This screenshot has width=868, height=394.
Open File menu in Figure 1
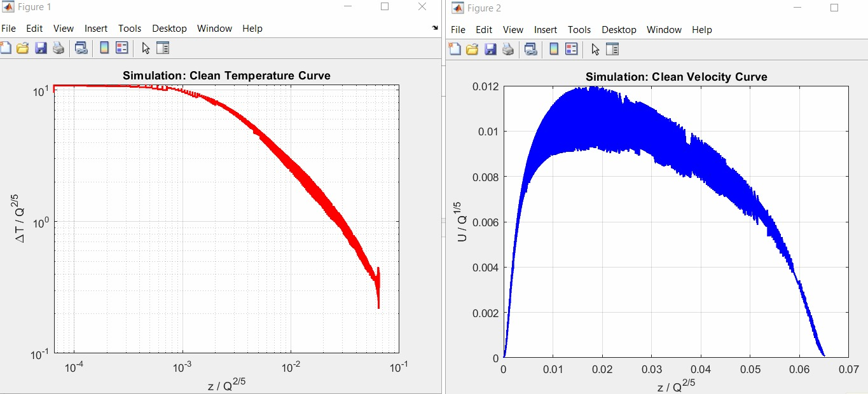[8, 29]
